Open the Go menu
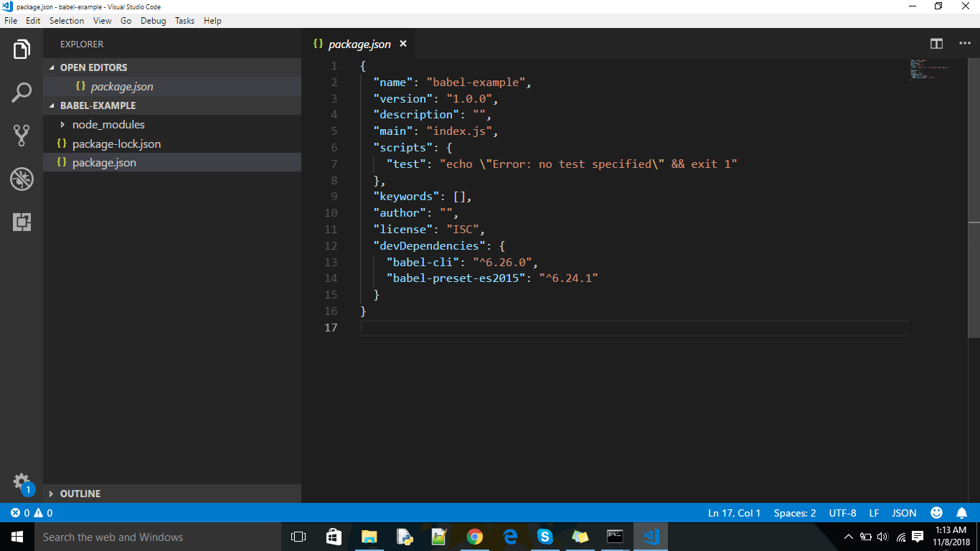This screenshot has height=551, width=980. point(126,21)
